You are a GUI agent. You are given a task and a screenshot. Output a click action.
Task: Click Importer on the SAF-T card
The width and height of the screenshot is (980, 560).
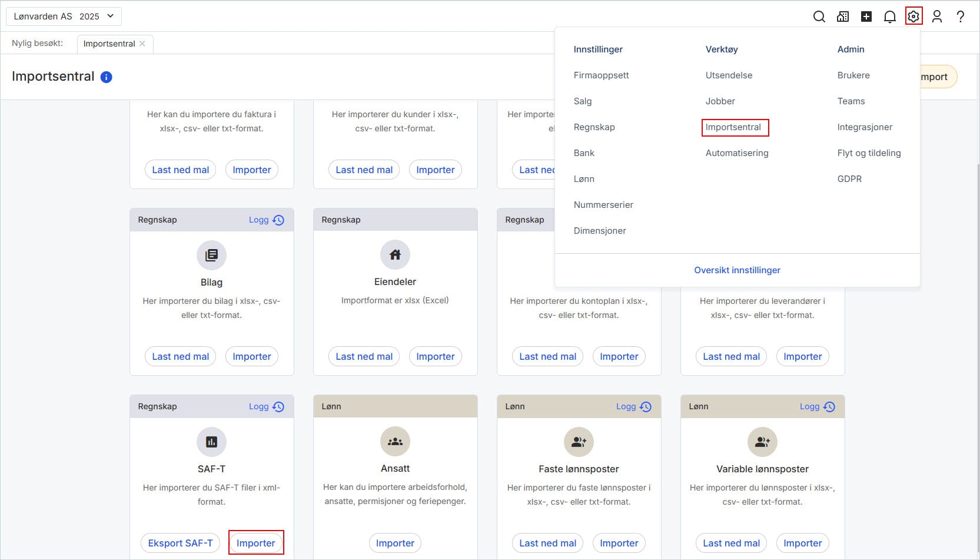coord(255,543)
